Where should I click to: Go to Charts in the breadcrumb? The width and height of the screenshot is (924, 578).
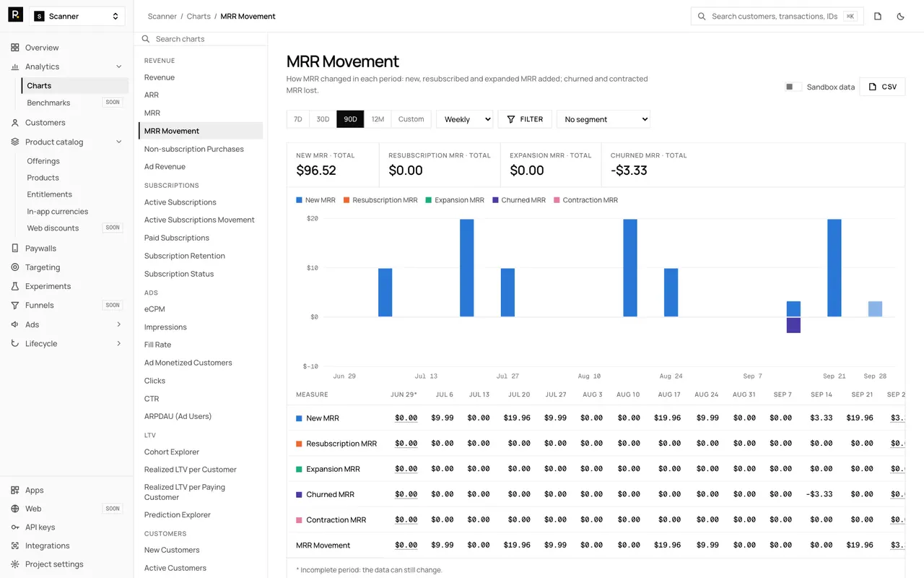(199, 16)
